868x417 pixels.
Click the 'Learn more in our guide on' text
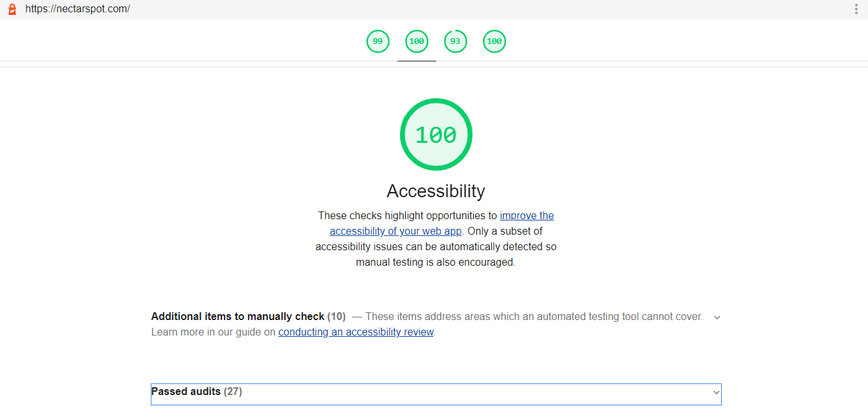213,332
